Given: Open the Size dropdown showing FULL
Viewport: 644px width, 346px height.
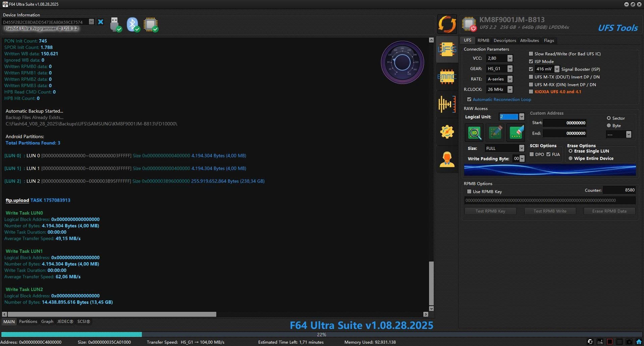Looking at the screenshot, I should (522, 148).
